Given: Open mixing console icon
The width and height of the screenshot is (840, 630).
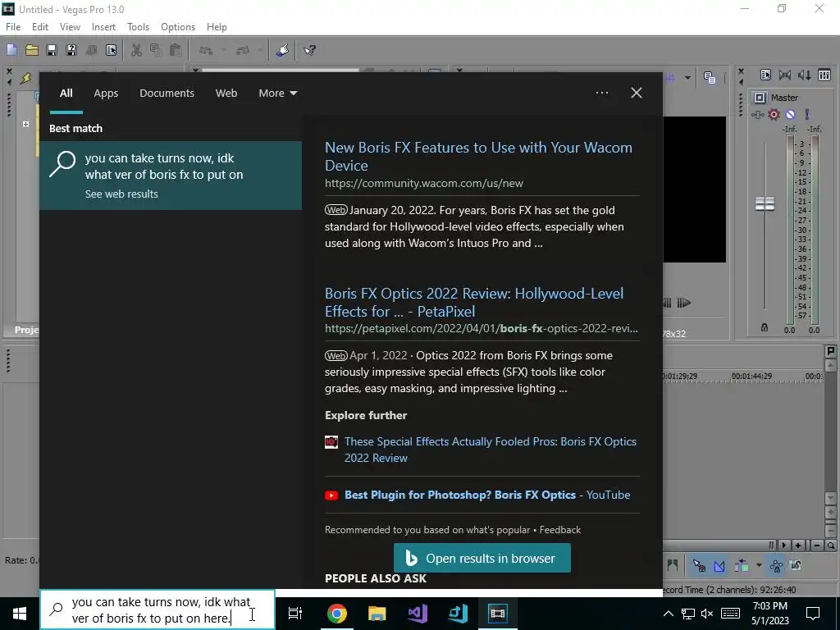Looking at the screenshot, I should (824, 75).
